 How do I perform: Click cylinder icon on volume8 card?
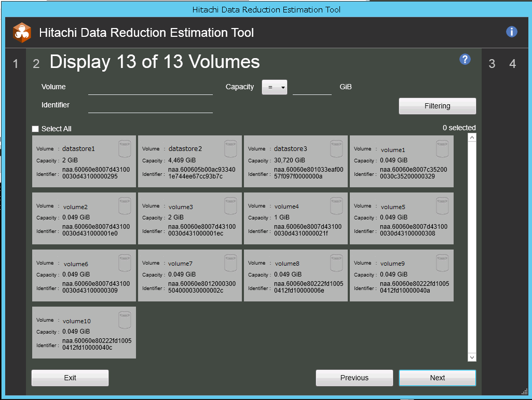(x=336, y=263)
